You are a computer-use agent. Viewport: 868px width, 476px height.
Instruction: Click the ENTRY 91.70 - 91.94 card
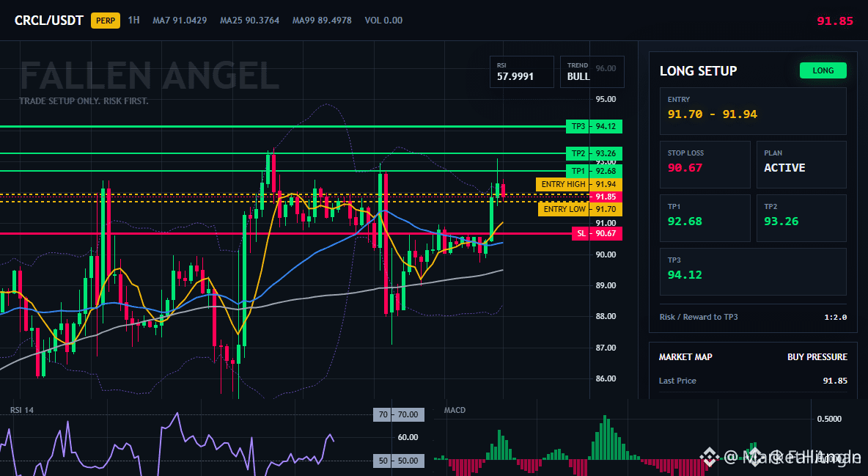click(x=753, y=111)
